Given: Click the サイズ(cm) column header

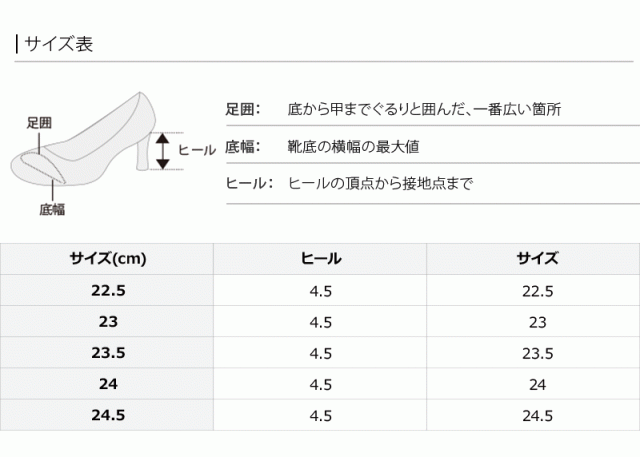Looking at the screenshot, I should 108,258.
